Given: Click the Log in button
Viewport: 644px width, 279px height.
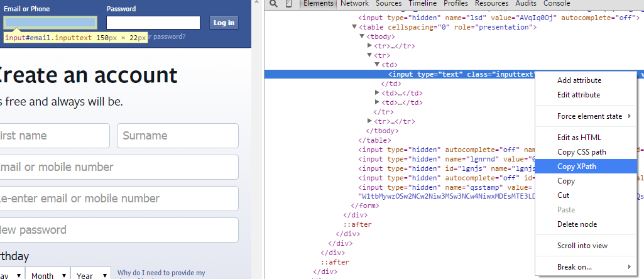Looking at the screenshot, I should click(x=224, y=23).
